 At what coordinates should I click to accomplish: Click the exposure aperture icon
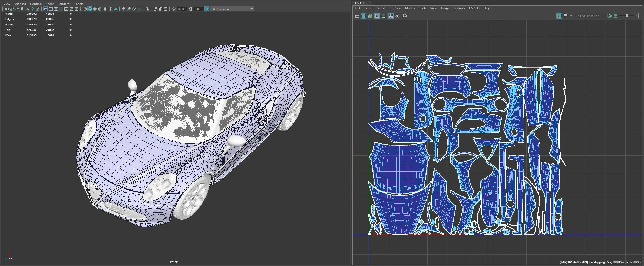pos(174,9)
